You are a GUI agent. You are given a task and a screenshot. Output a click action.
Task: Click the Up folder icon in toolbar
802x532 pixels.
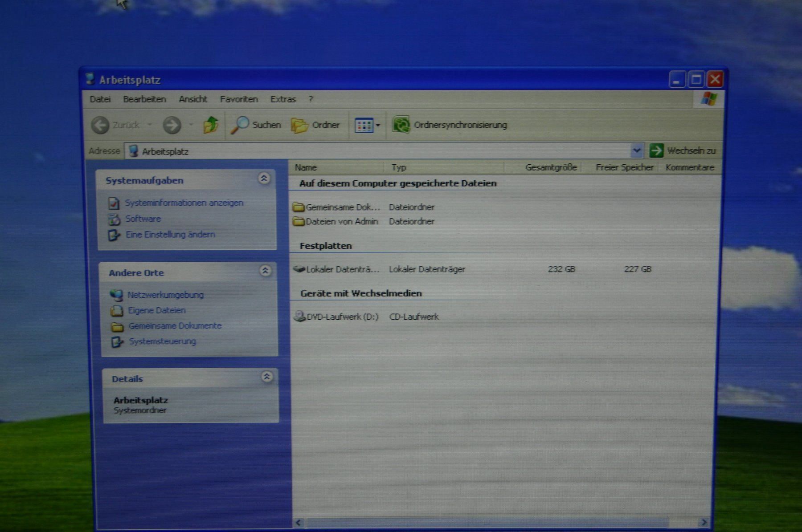(x=210, y=125)
